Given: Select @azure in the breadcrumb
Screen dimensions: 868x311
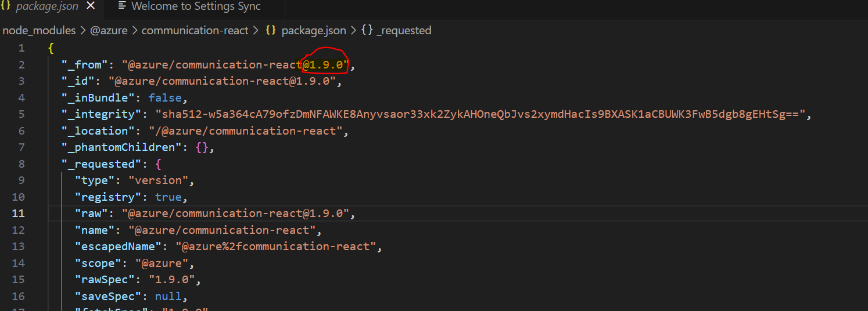Looking at the screenshot, I should pos(109,30).
